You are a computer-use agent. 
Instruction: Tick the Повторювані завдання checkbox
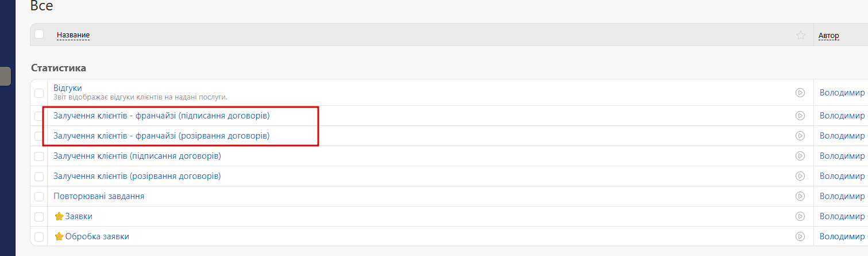coord(39,196)
